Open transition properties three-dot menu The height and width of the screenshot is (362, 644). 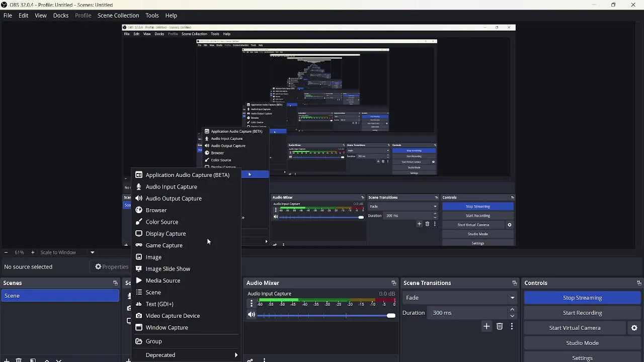[x=512, y=327]
